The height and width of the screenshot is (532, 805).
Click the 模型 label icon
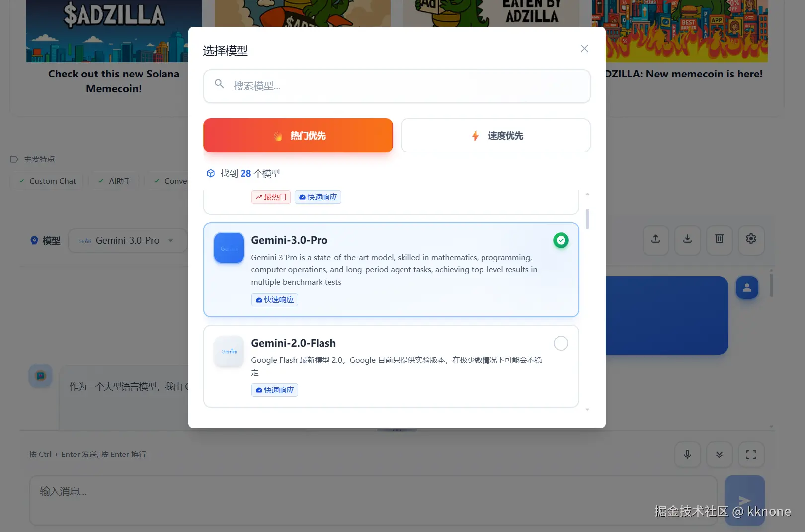[x=34, y=240]
